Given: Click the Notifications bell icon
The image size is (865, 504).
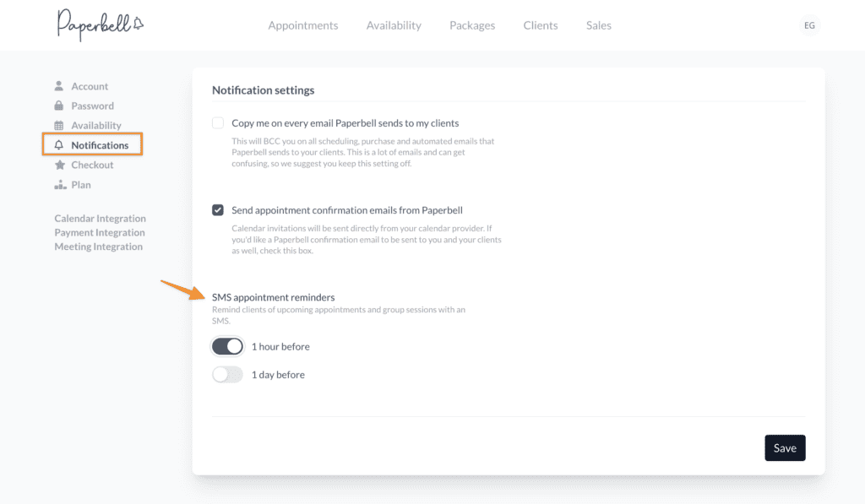Looking at the screenshot, I should [x=59, y=145].
